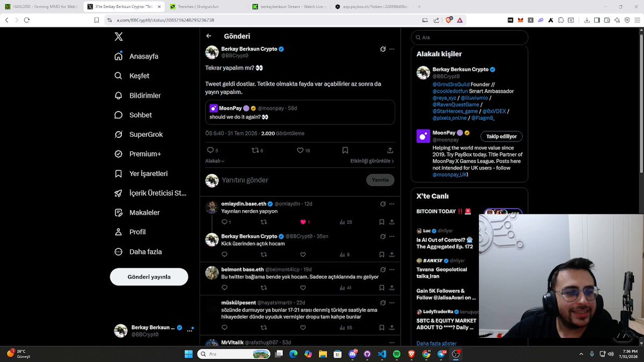
Task: Click the Brave Shields icon in address bar
Action: (x=449, y=20)
